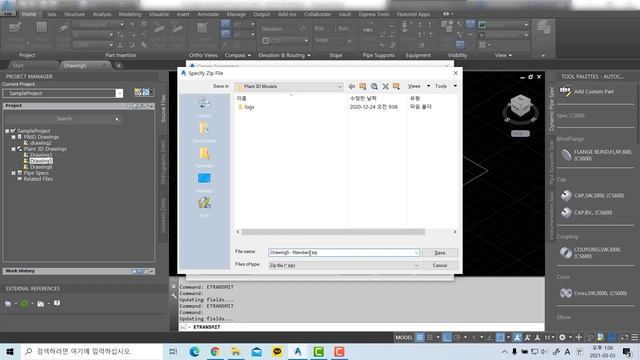Toggle the drawing grid display
Screen dimensions: 640x360
[x=420, y=337]
